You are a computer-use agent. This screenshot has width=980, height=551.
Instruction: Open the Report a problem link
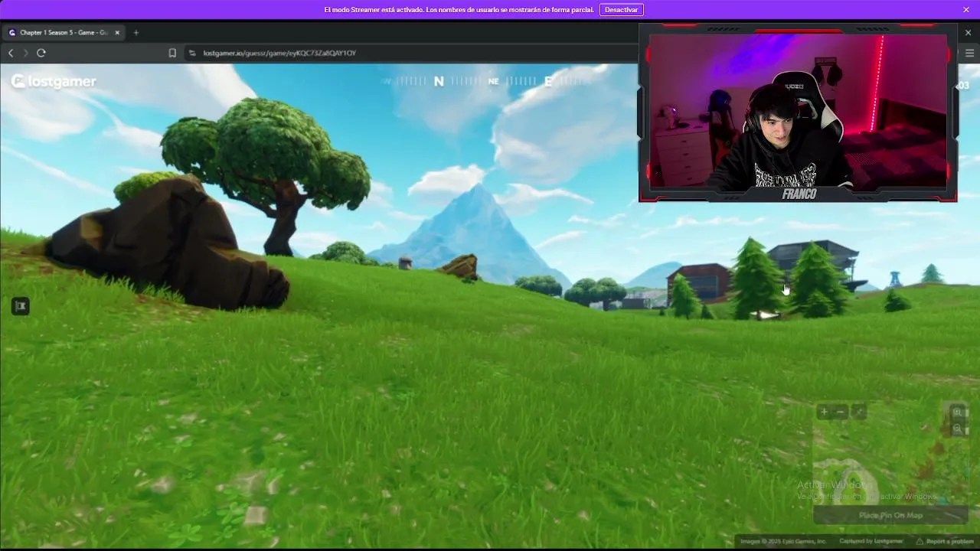click(946, 541)
